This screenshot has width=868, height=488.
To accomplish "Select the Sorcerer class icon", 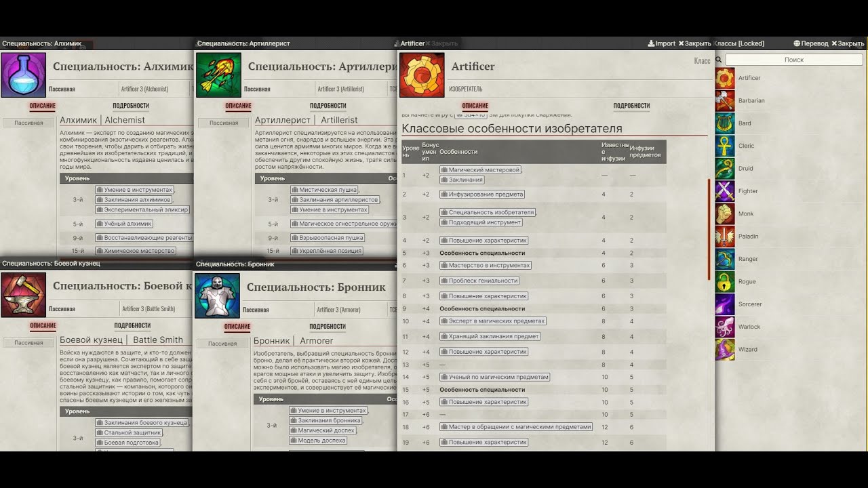I will point(725,304).
